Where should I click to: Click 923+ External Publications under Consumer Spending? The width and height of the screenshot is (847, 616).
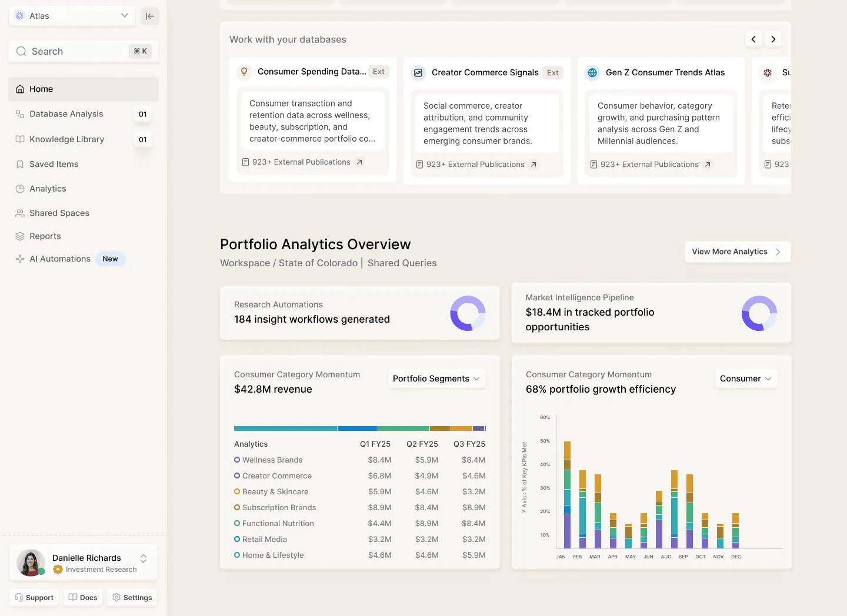pos(301,162)
